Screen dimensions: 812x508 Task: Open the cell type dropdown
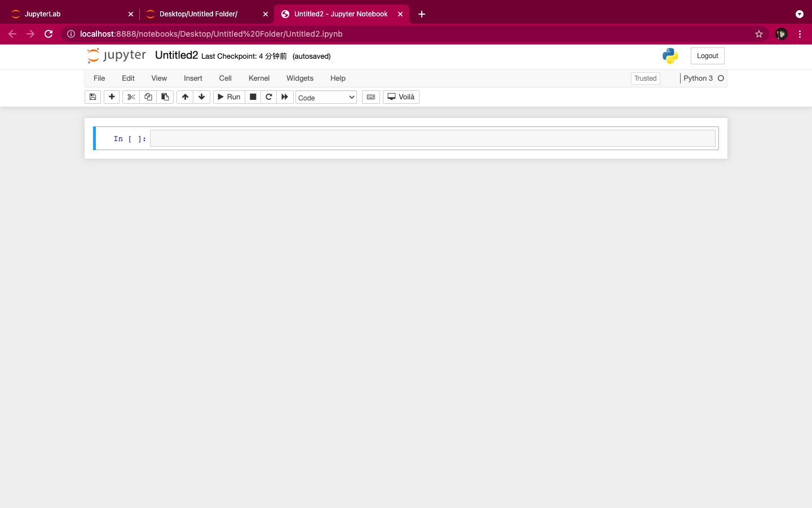(326, 97)
